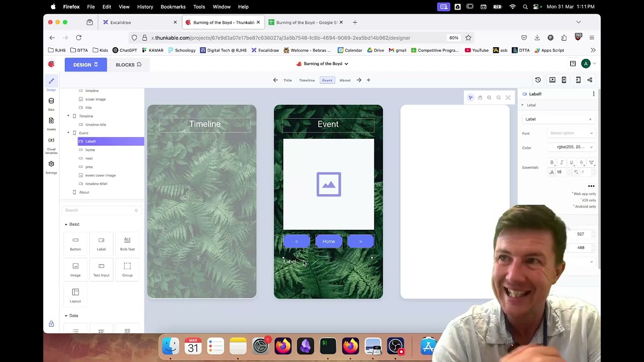The width and height of the screenshot is (644, 362).
Task: Click the publish to device icon
Action: [x=578, y=80]
